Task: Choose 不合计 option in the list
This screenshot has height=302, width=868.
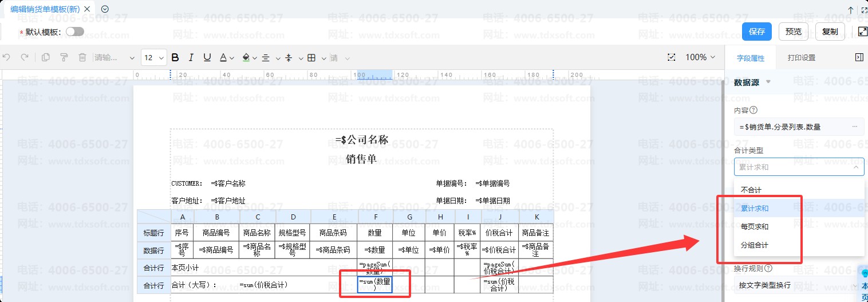Action: pos(751,190)
